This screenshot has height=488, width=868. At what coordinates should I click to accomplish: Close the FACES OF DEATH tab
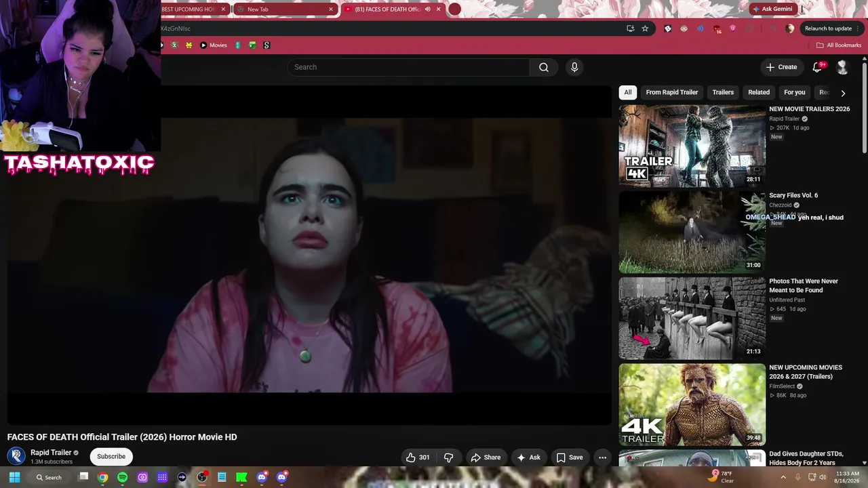tap(439, 9)
